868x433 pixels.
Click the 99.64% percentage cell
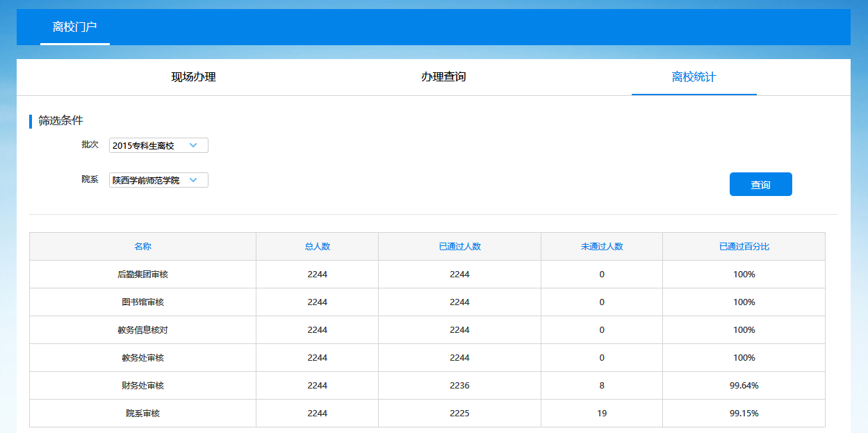click(744, 386)
